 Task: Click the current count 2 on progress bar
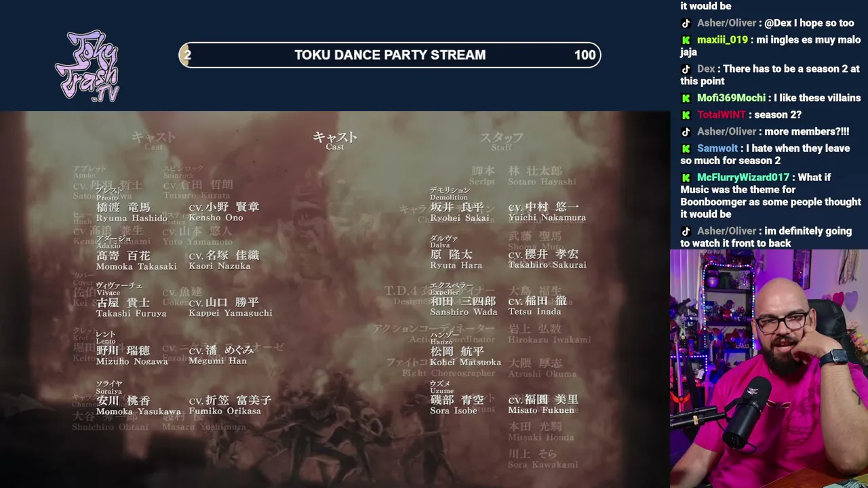[188, 55]
